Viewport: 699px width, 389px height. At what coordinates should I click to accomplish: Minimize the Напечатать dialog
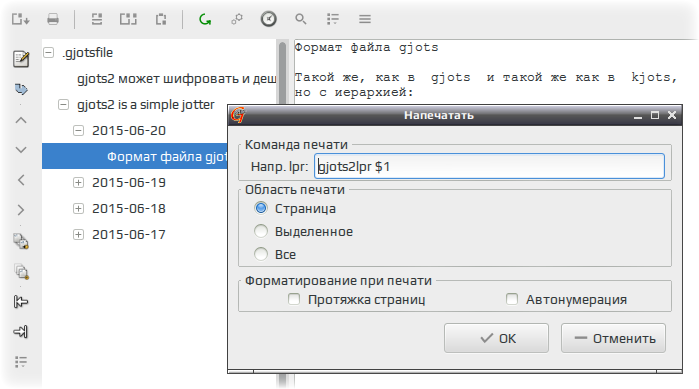point(638,115)
